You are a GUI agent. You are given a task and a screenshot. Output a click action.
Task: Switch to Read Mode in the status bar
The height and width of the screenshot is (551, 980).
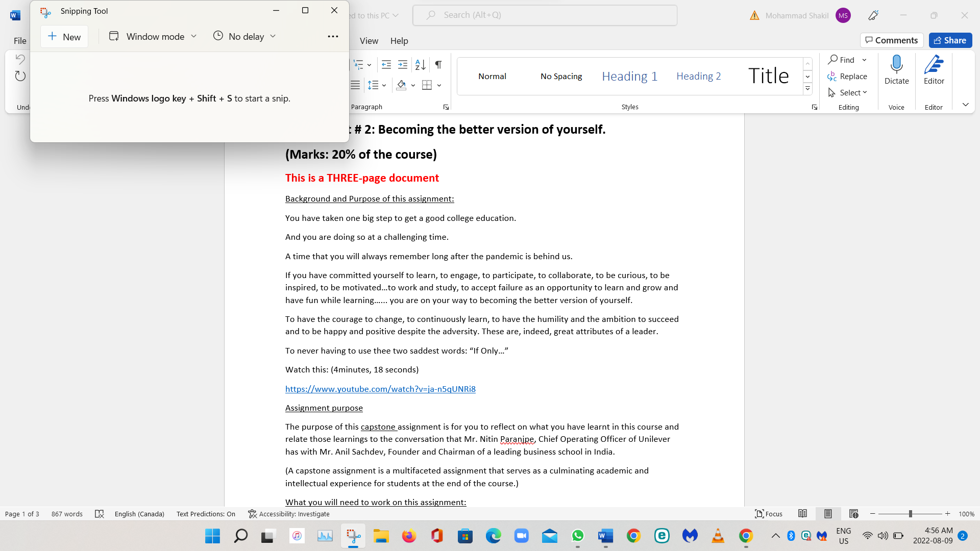tap(803, 514)
